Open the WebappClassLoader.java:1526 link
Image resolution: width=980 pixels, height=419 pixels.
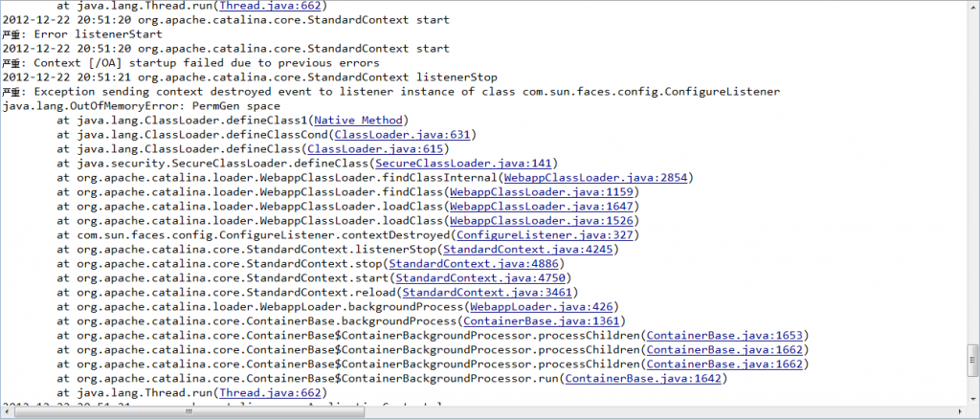[542, 220]
